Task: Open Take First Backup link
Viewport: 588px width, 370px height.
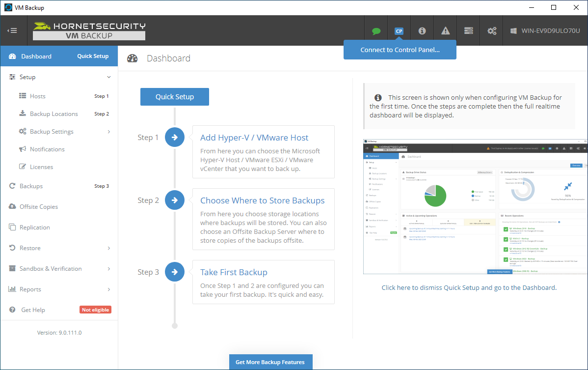Action: (234, 272)
